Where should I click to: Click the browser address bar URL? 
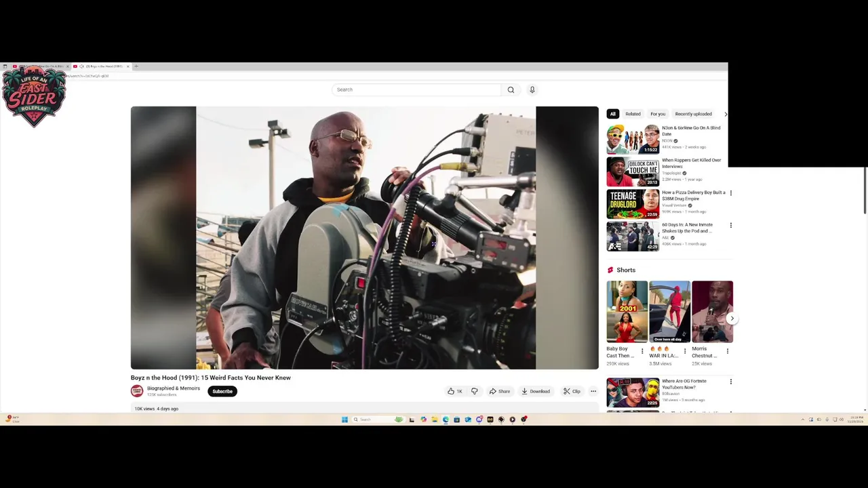88,76
